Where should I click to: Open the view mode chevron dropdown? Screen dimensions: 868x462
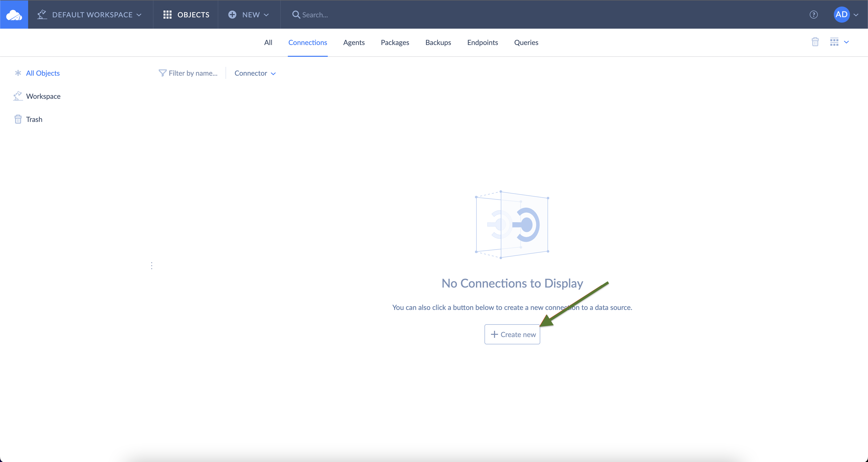tap(846, 42)
